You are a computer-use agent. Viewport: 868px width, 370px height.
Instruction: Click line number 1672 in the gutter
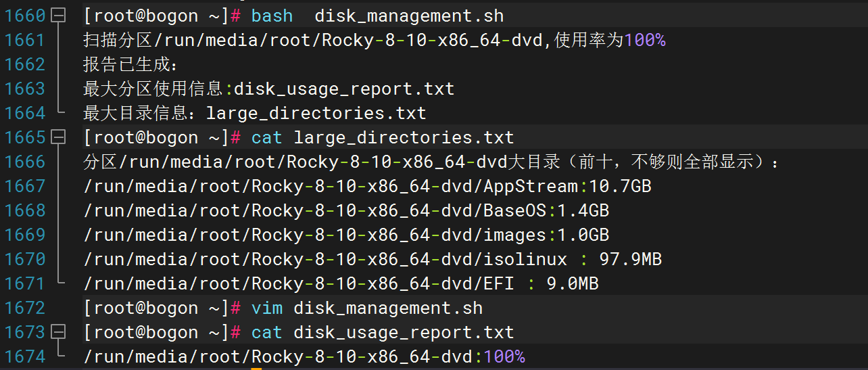[25, 308]
